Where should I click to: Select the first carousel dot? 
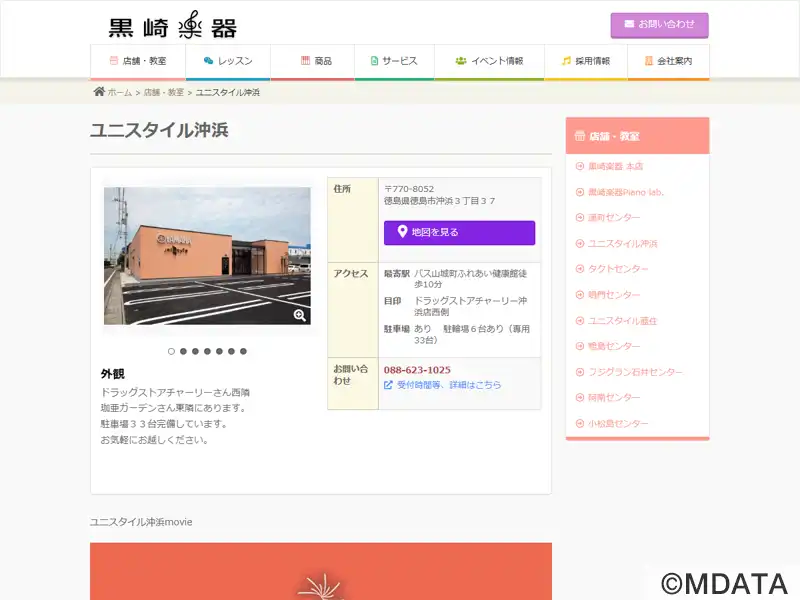[x=171, y=351]
